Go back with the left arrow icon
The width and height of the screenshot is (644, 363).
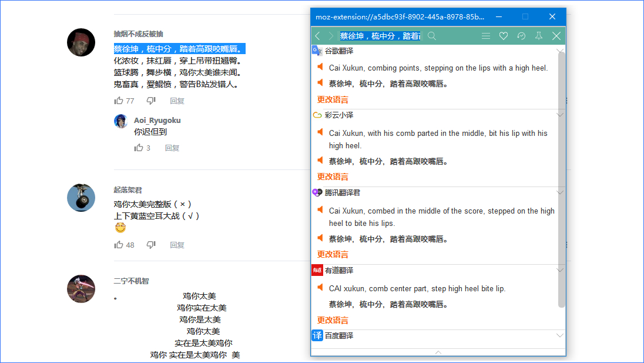point(318,36)
